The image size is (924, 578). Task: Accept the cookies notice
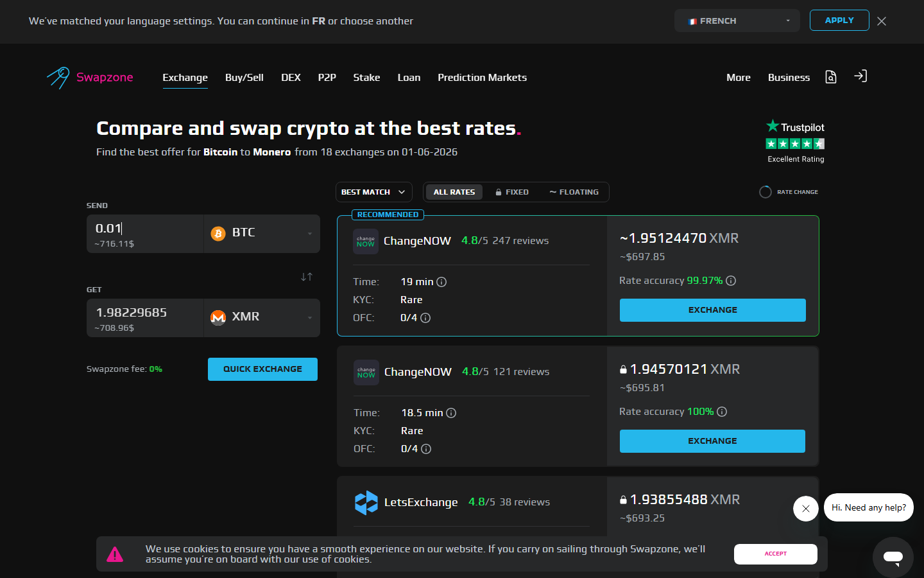click(775, 554)
